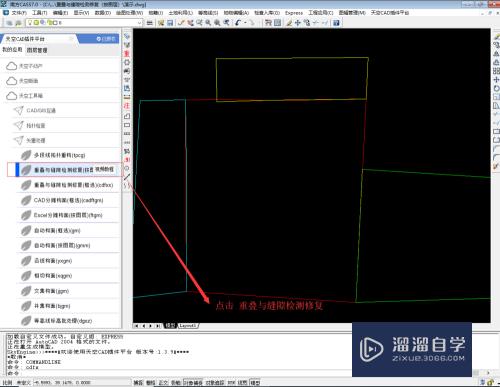Toggle 栅格 grid display in the status bar

[x=151, y=383]
